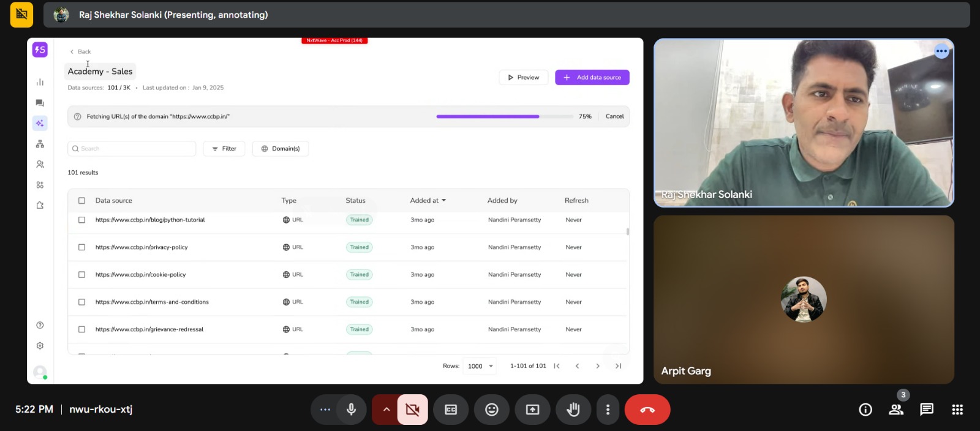Go to the last page of results

tap(619, 366)
